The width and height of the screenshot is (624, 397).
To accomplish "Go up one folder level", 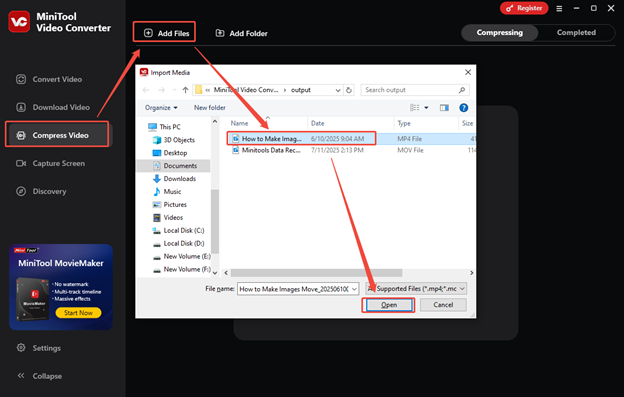I will pos(185,90).
